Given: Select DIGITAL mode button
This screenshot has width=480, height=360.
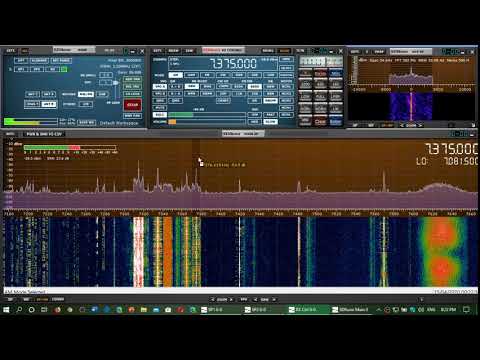Looking at the screenshot, I should tap(286, 75).
